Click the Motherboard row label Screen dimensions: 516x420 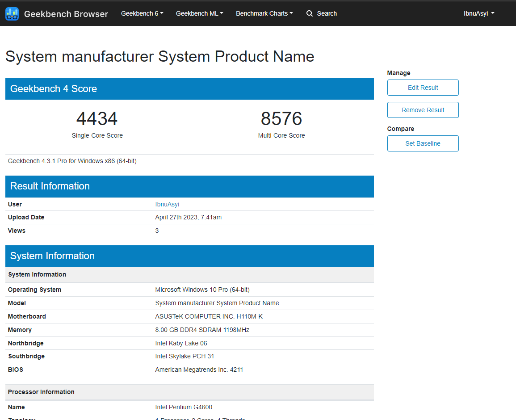[x=27, y=316]
